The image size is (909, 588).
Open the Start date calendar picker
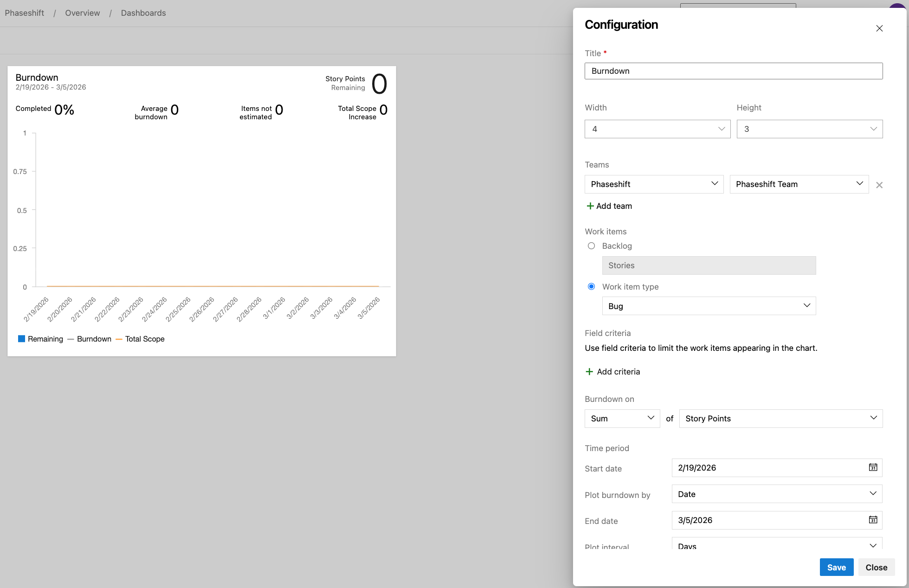(872, 467)
